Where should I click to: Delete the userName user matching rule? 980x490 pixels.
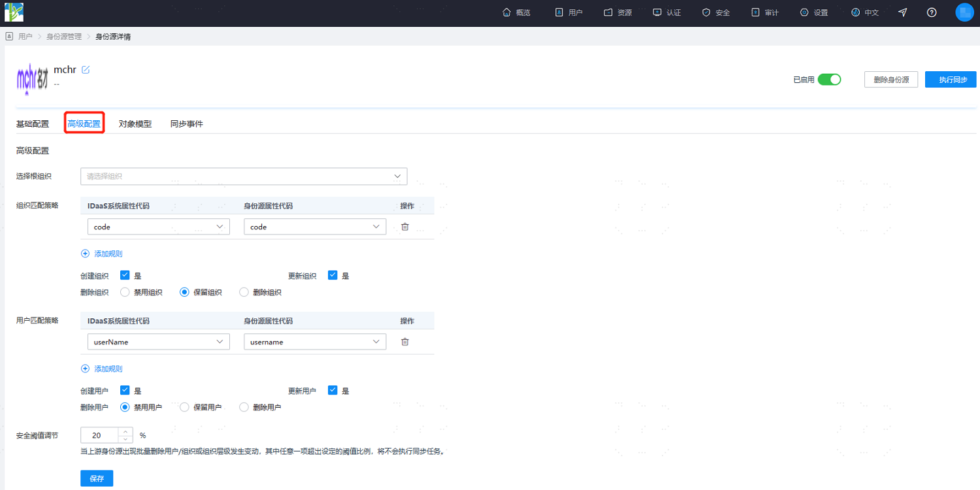click(x=405, y=342)
